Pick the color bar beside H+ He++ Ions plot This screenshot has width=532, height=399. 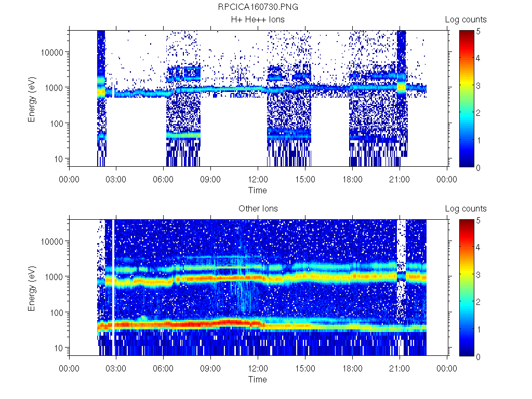(x=467, y=98)
